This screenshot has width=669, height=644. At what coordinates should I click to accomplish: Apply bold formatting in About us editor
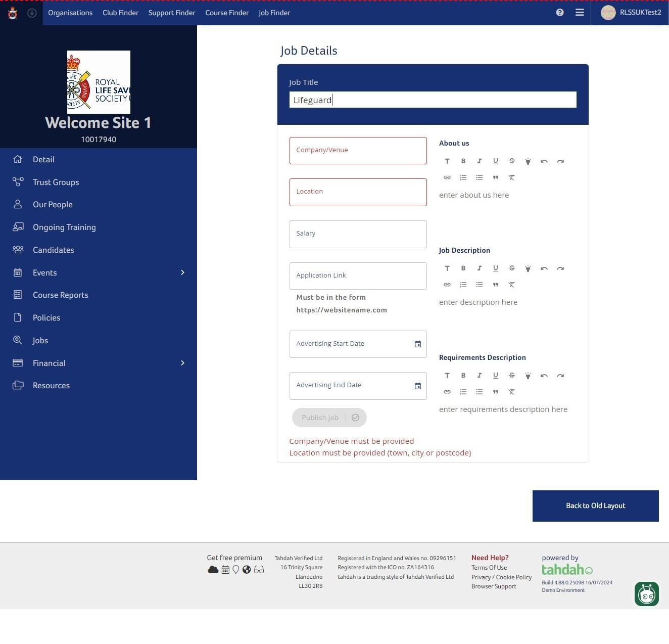coord(463,161)
